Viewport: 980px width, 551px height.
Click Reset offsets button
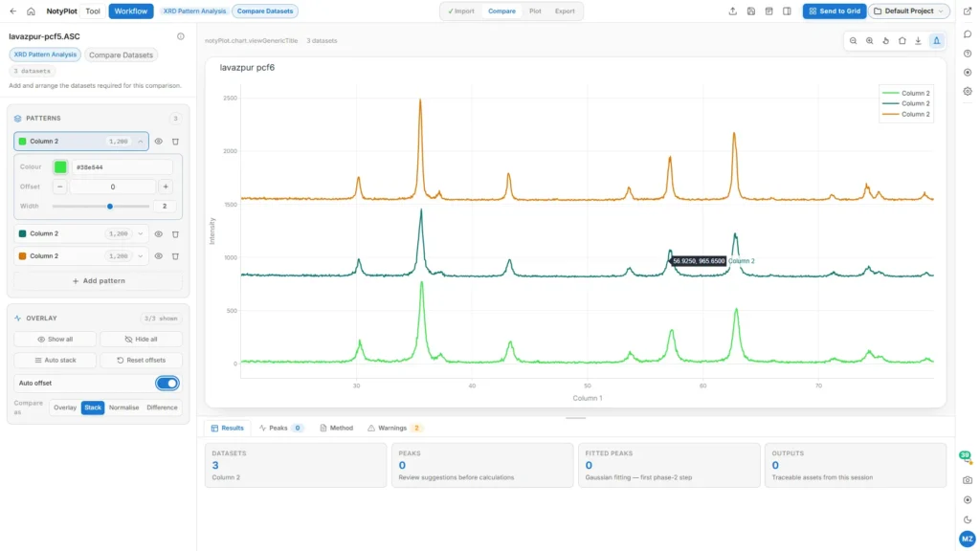pyautogui.click(x=142, y=361)
